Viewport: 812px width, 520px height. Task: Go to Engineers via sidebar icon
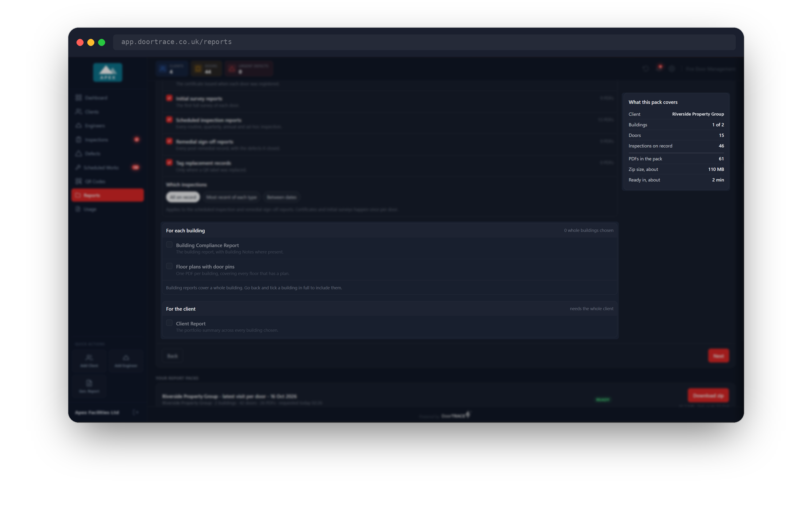coord(79,126)
